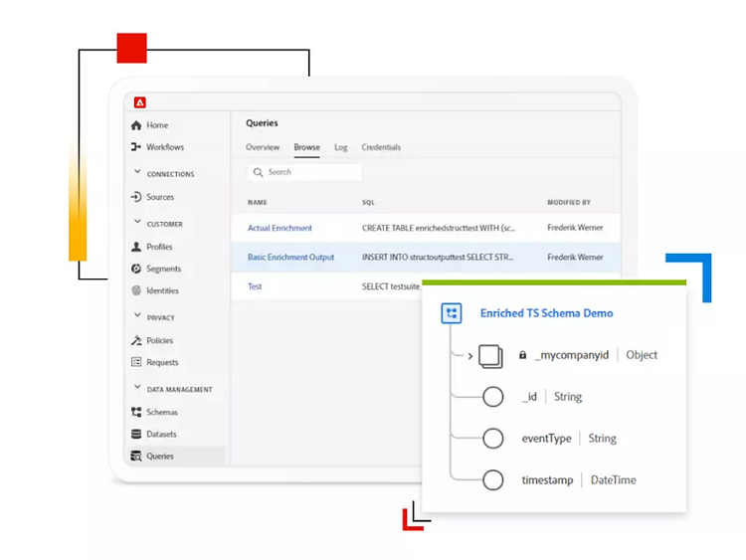Click the _id field name

pos(529,396)
